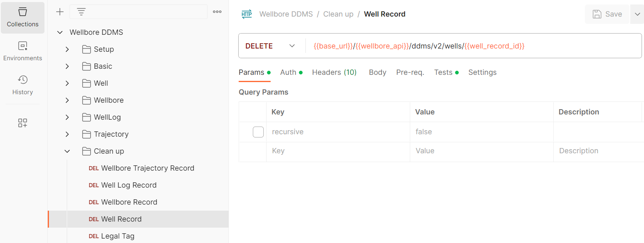
Task: Open the Environments sidebar panel
Action: tap(22, 51)
